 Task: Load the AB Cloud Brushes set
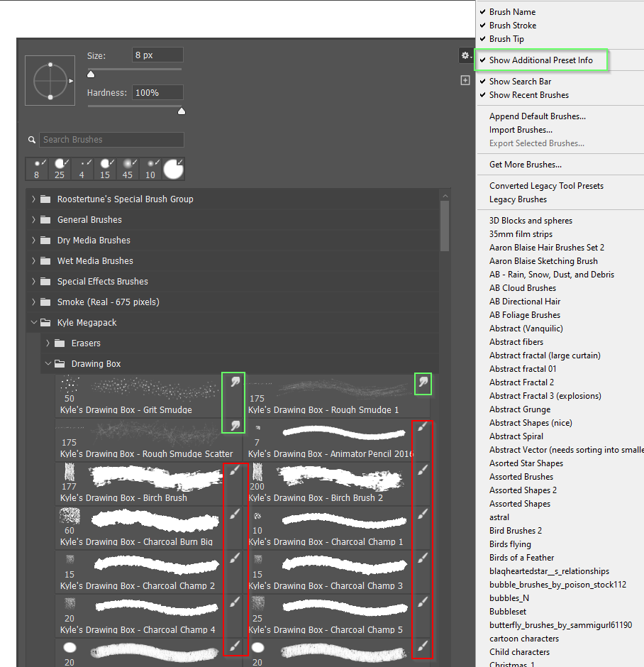click(x=523, y=288)
